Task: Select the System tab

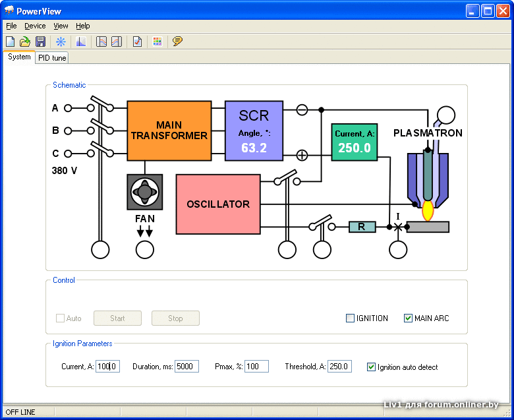Action: tap(19, 57)
